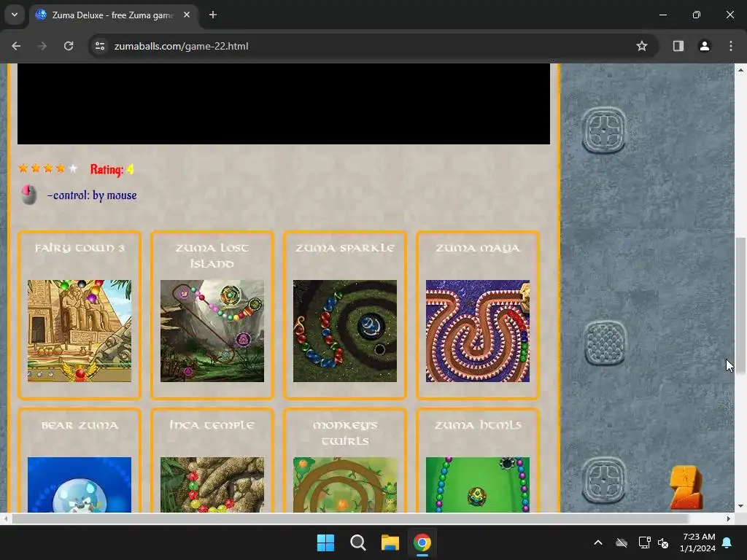Rate three stars
This screenshot has width=747, height=560.
(x=48, y=168)
